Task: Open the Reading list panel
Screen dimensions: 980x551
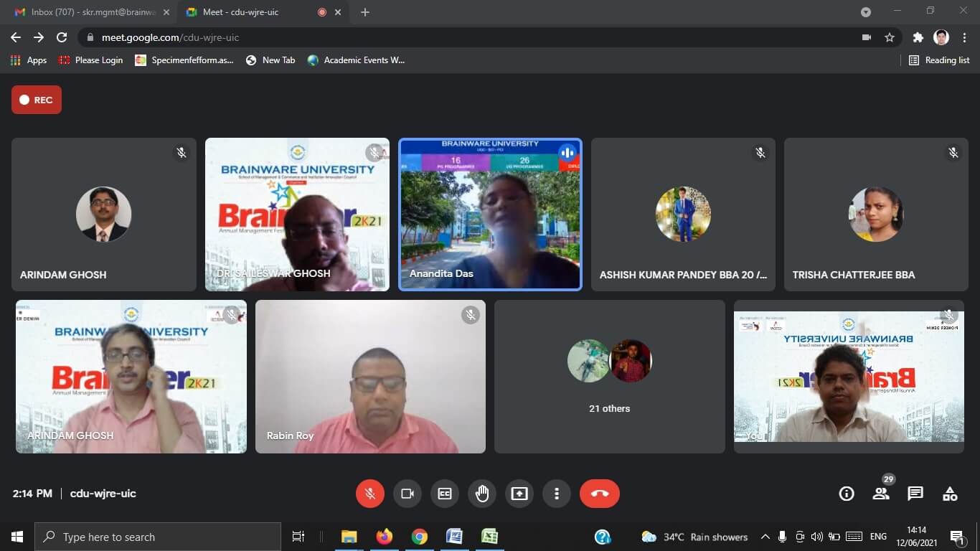Action: [x=939, y=60]
